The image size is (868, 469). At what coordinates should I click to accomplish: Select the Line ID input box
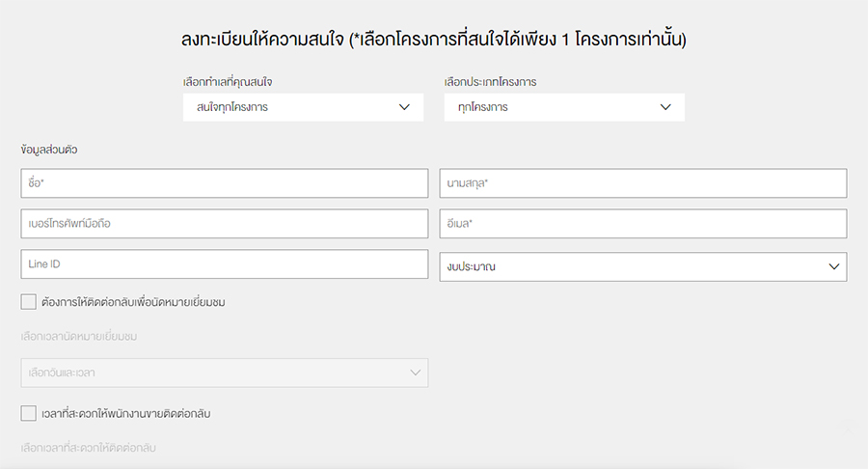click(x=224, y=264)
